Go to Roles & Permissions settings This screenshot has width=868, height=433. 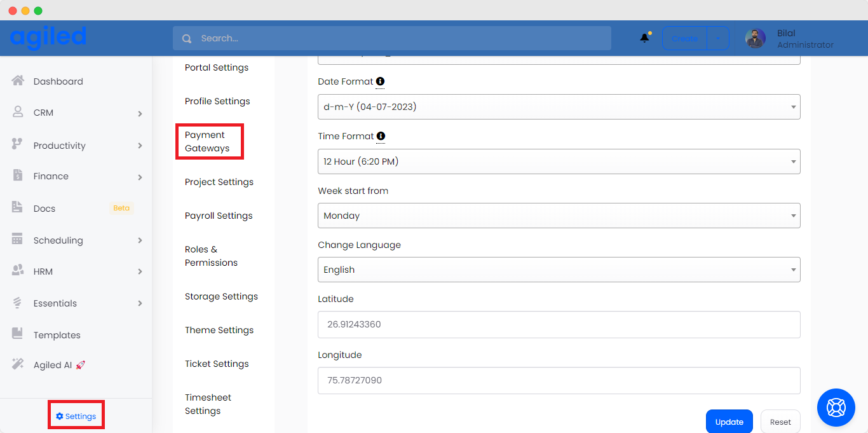[x=211, y=256]
